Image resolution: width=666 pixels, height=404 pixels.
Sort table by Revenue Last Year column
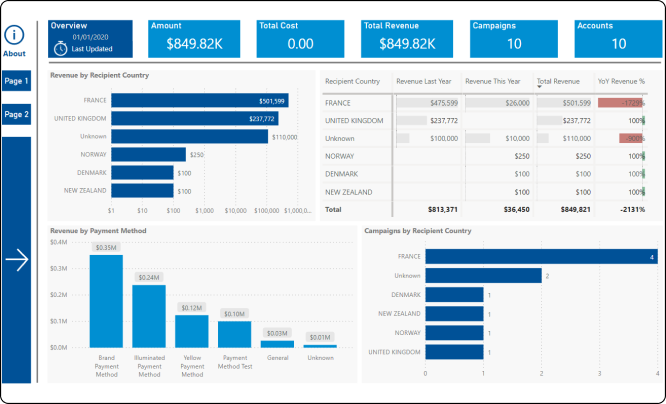pyautogui.click(x=427, y=81)
